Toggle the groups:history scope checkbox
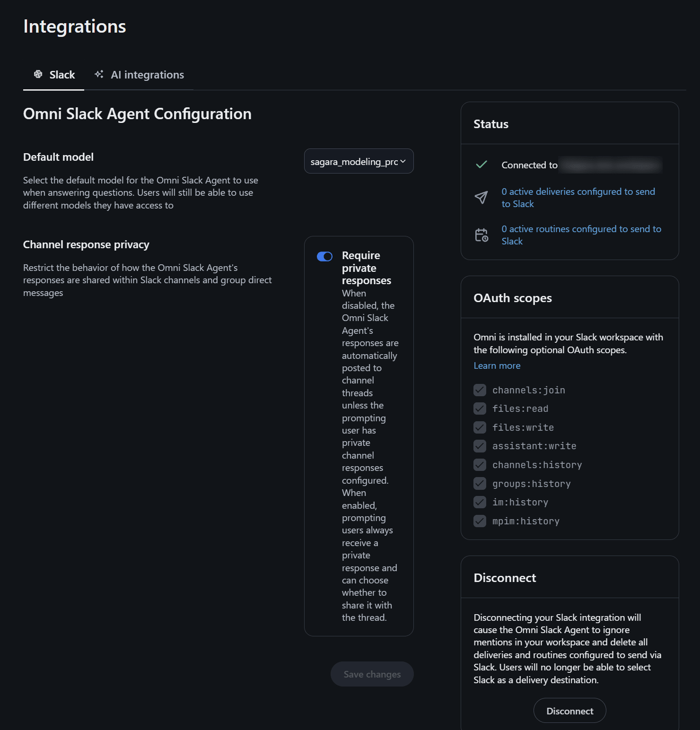Screen dimensions: 700x730 (x=480, y=484)
